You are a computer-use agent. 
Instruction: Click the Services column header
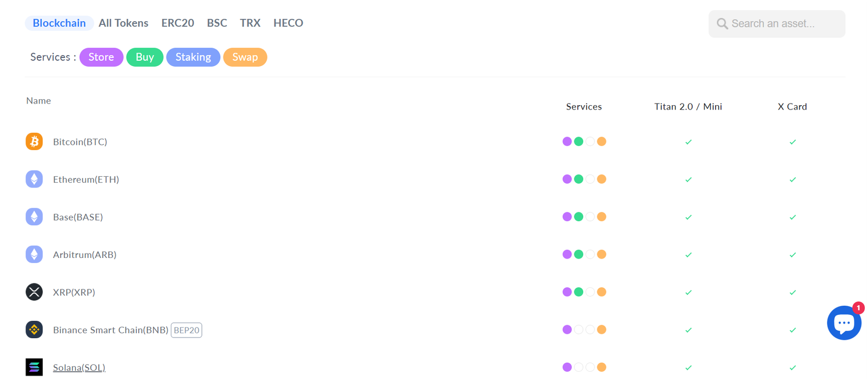click(584, 107)
